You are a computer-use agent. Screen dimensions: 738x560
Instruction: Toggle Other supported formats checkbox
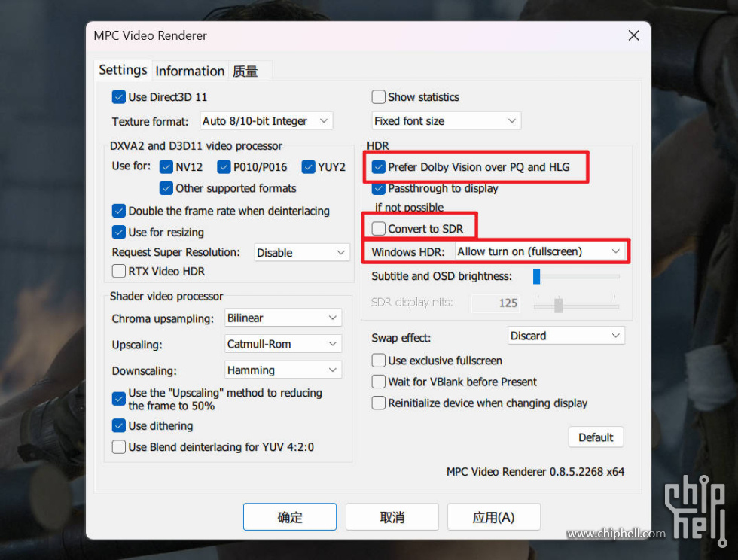pyautogui.click(x=166, y=188)
